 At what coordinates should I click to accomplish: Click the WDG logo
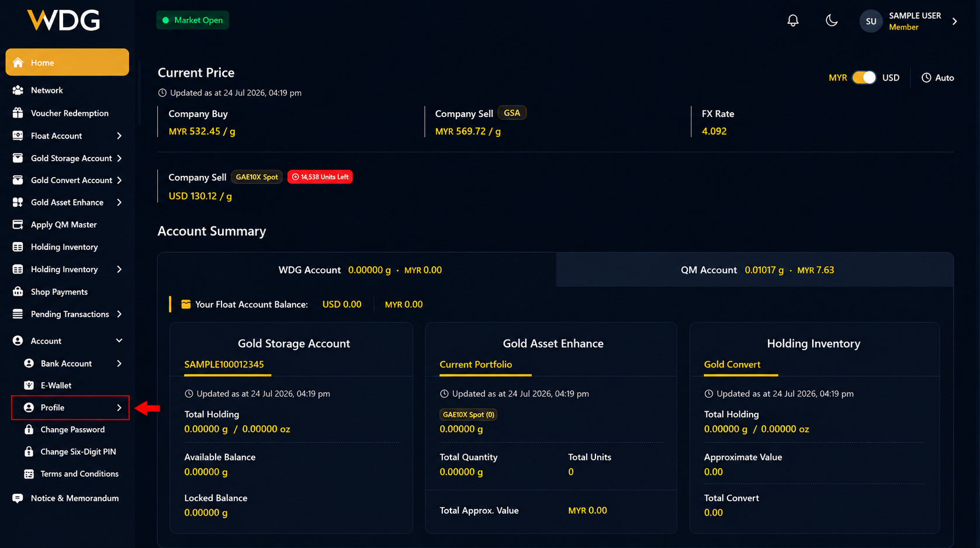click(x=64, y=20)
